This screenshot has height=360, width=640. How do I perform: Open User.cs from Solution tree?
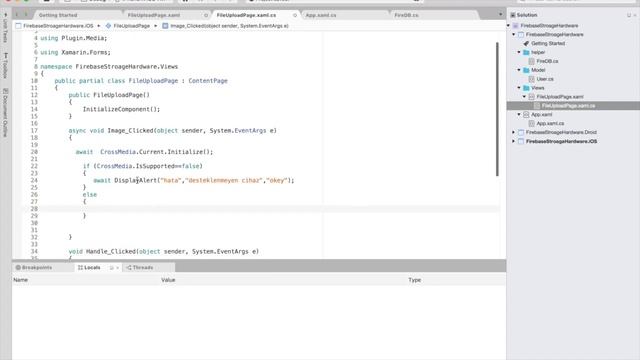tap(545, 79)
